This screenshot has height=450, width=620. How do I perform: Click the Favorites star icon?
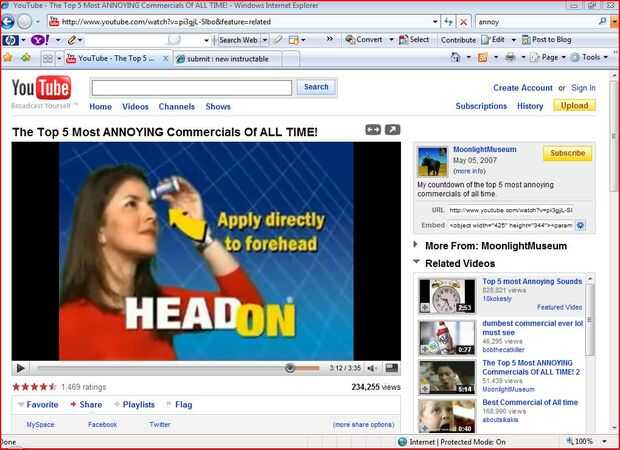coord(8,58)
